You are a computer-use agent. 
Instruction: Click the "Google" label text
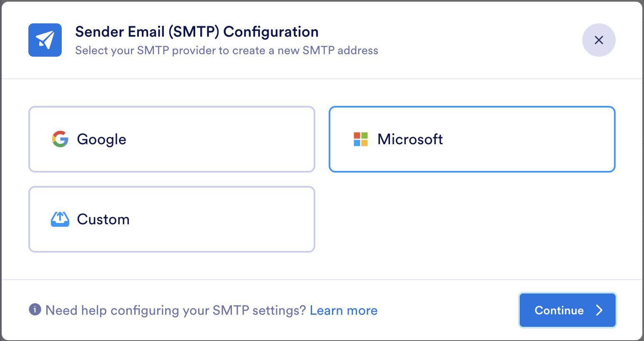click(101, 139)
